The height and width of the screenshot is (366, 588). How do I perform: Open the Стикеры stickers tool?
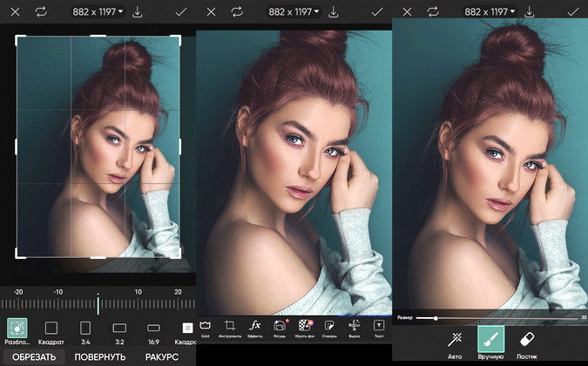[329, 329]
